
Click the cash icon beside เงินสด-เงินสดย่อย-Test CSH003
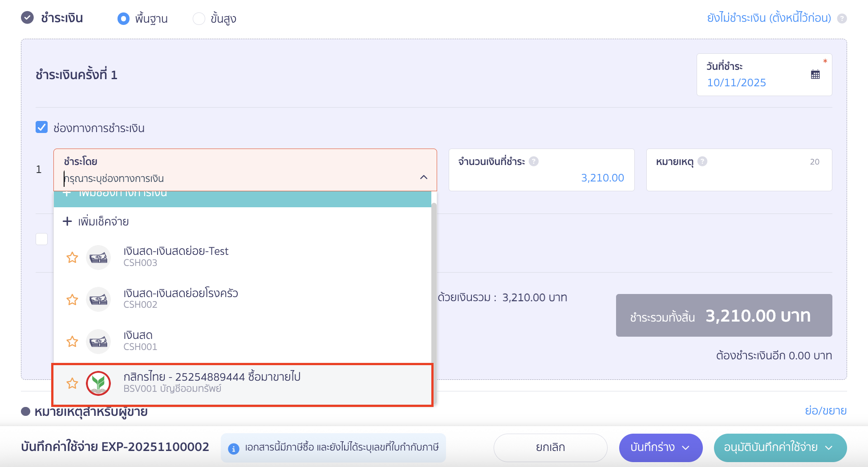click(x=98, y=257)
